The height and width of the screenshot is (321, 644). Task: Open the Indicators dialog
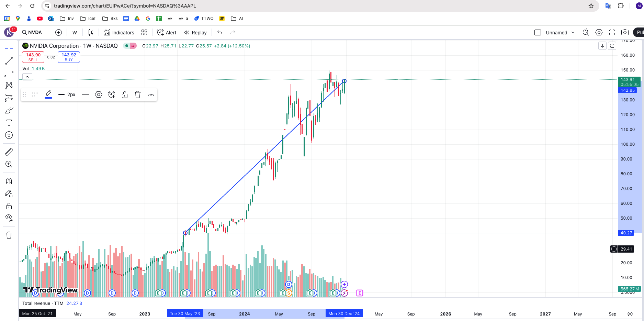[x=119, y=32]
